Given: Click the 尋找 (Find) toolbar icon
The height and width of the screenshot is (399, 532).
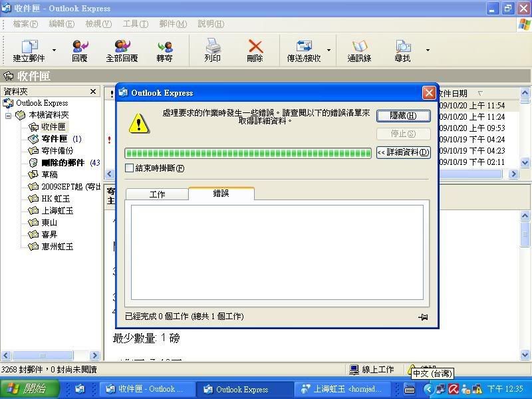Looking at the screenshot, I should click(403, 47).
